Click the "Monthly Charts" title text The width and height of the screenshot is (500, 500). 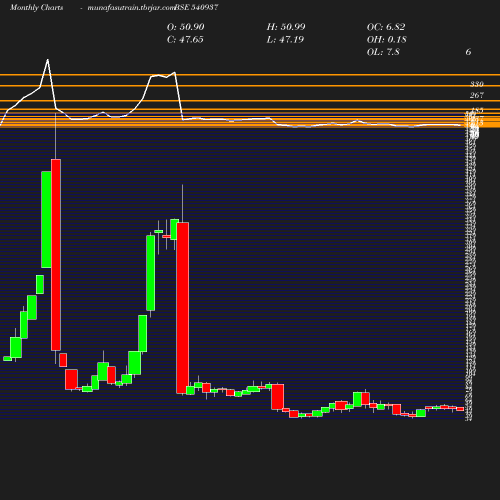pyautogui.click(x=37, y=7)
